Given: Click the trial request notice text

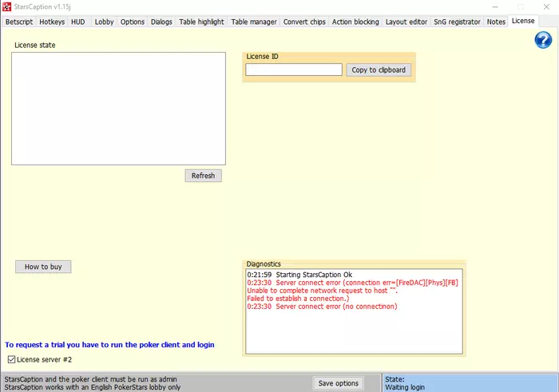Looking at the screenshot, I should click(110, 345).
